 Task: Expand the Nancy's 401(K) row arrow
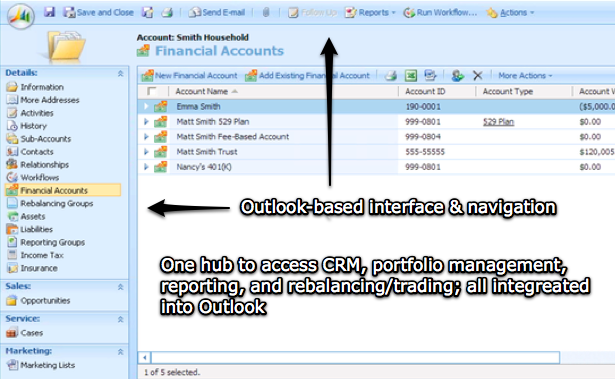click(146, 167)
